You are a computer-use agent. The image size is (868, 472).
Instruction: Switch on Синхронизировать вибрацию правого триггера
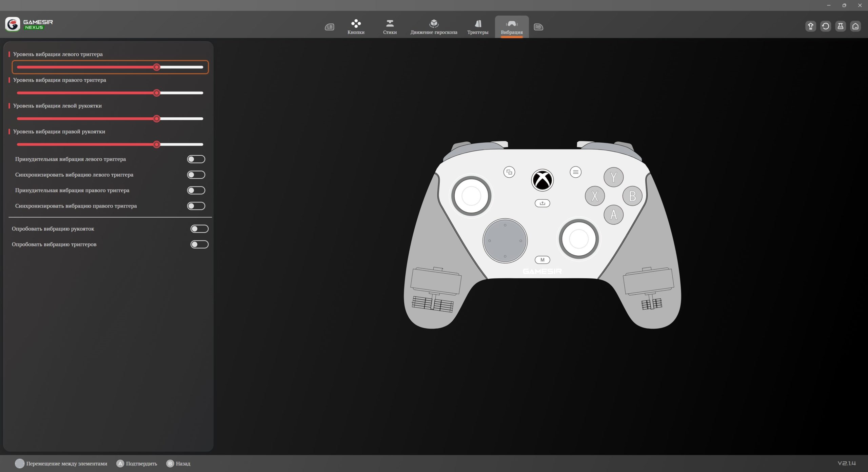pyautogui.click(x=196, y=206)
